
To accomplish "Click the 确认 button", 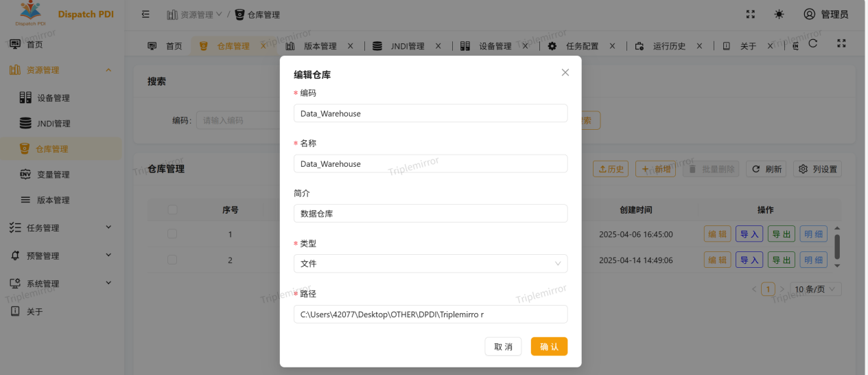I will pyautogui.click(x=549, y=347).
